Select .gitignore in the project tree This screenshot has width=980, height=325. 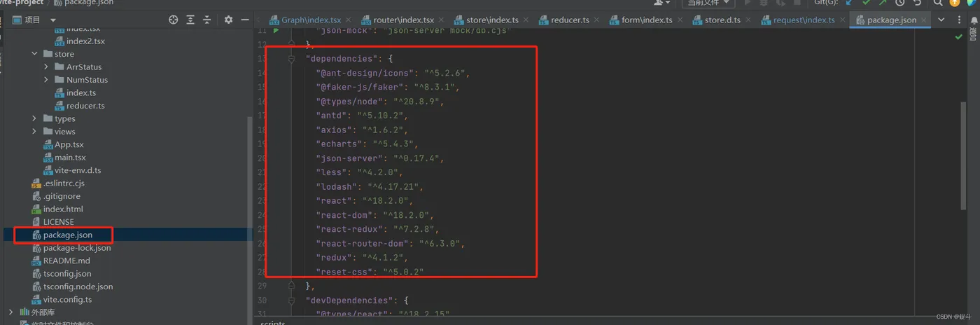click(62, 196)
